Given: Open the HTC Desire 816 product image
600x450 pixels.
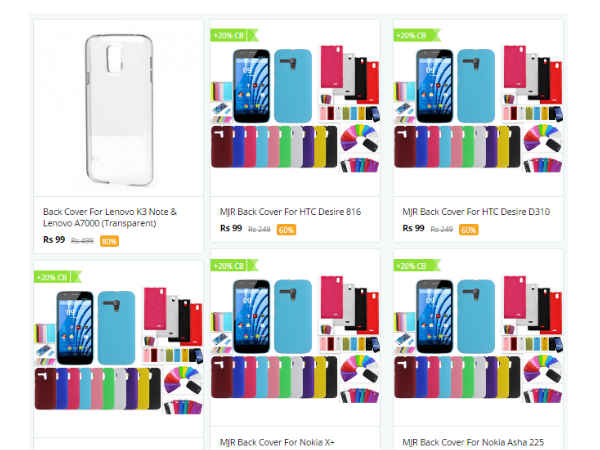Looking at the screenshot, I should tap(295, 109).
